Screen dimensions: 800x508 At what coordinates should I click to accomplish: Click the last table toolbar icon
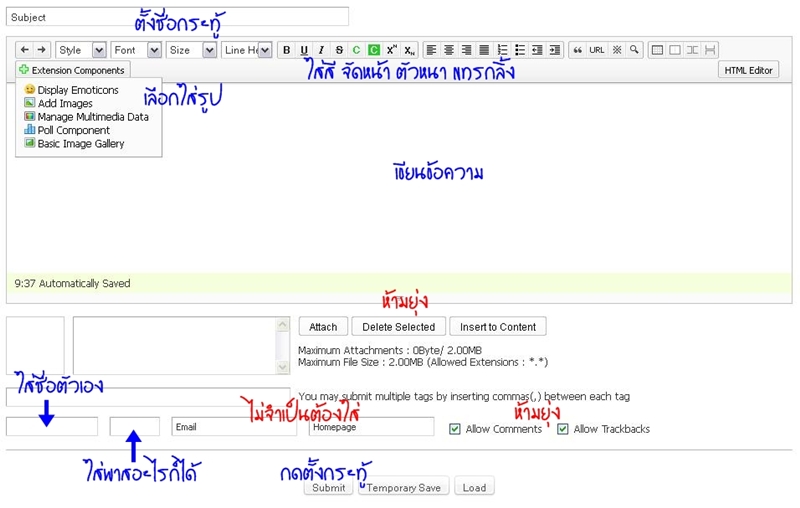(x=710, y=50)
